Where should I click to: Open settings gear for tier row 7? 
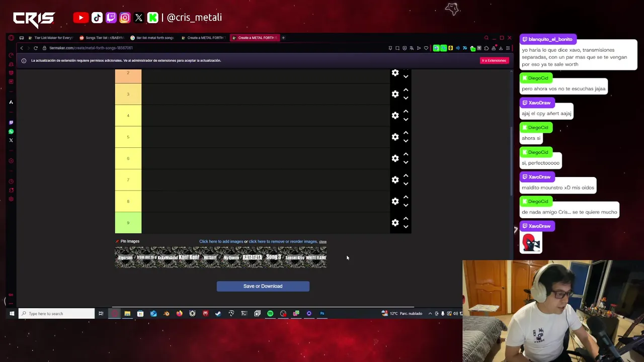pyautogui.click(x=395, y=179)
